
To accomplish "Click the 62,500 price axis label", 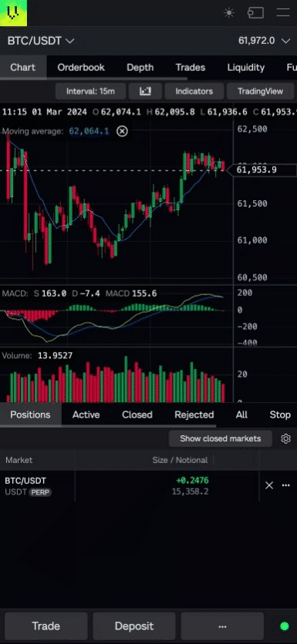I will coord(252,129).
